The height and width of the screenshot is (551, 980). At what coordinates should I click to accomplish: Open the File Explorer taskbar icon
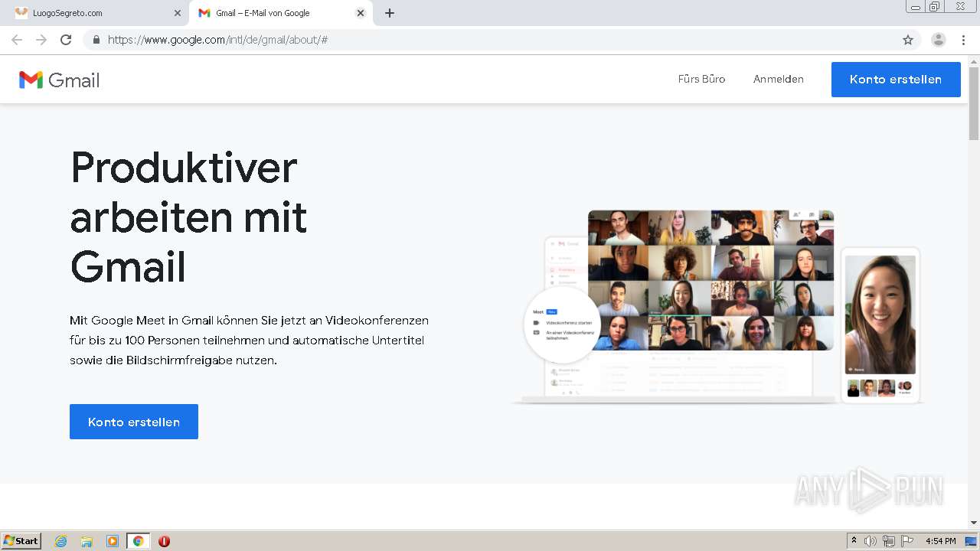pyautogui.click(x=87, y=541)
